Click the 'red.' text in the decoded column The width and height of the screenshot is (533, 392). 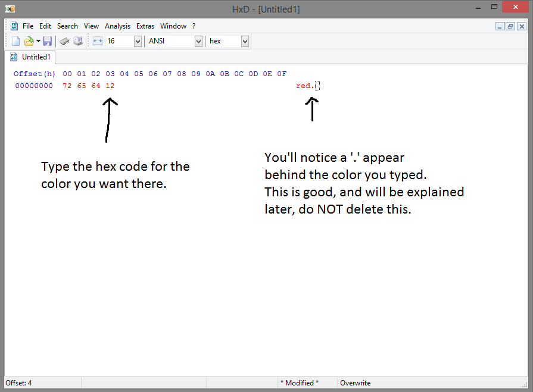click(304, 86)
